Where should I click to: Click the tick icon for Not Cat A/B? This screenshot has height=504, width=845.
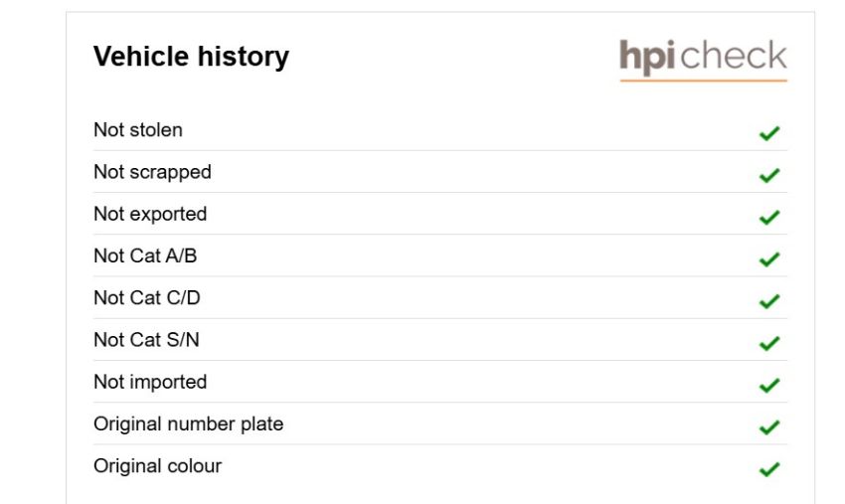click(x=769, y=259)
